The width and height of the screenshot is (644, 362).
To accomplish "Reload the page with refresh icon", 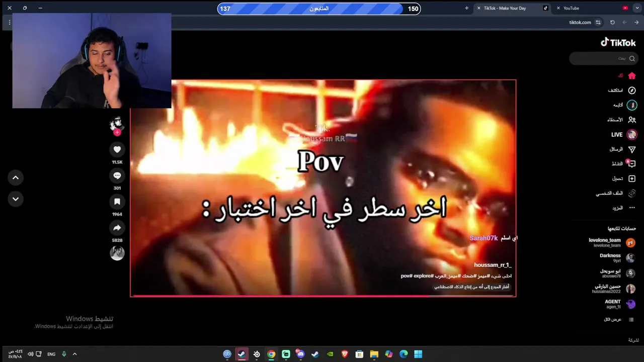I will click(612, 23).
